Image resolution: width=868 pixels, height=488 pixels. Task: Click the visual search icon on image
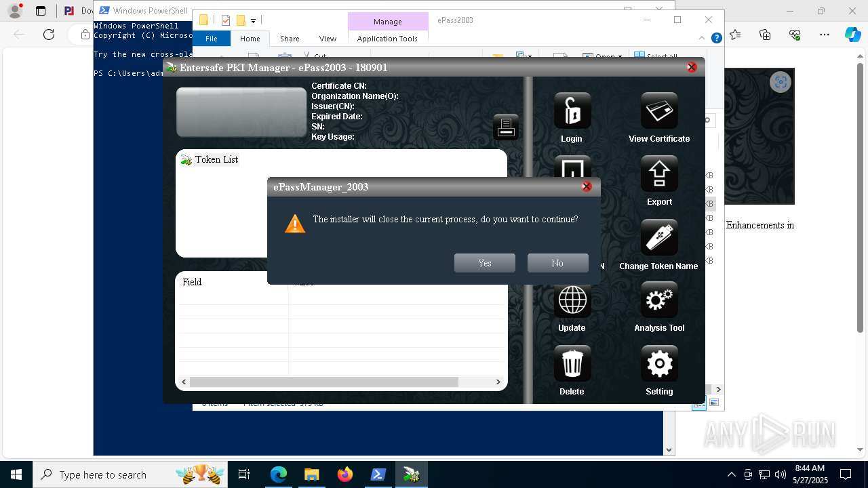(781, 82)
